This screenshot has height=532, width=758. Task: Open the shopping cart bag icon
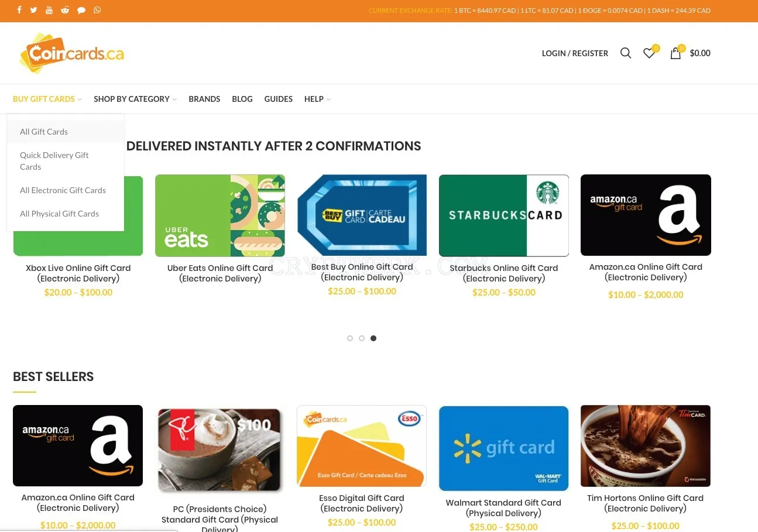(x=675, y=53)
